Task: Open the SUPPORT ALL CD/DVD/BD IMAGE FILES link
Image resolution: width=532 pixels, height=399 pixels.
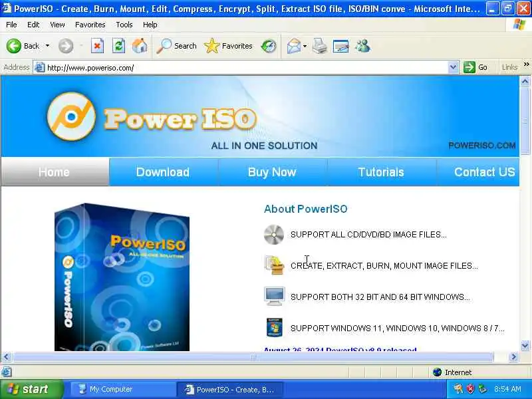Action: (x=368, y=235)
